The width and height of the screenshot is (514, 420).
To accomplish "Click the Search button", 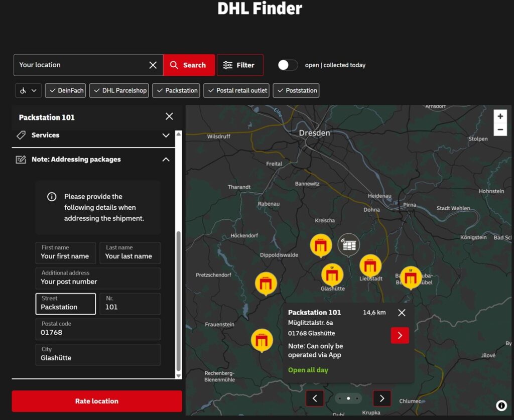I will click(189, 65).
